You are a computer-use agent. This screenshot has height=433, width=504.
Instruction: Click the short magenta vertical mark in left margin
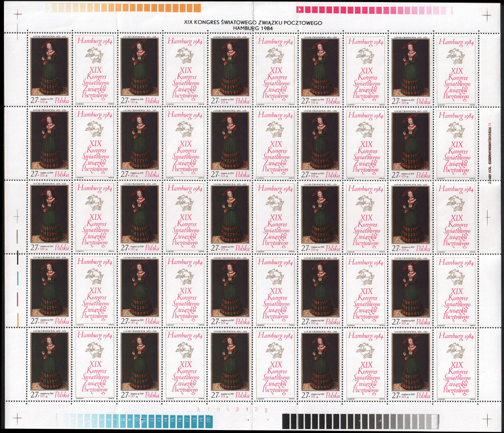(x=18, y=299)
